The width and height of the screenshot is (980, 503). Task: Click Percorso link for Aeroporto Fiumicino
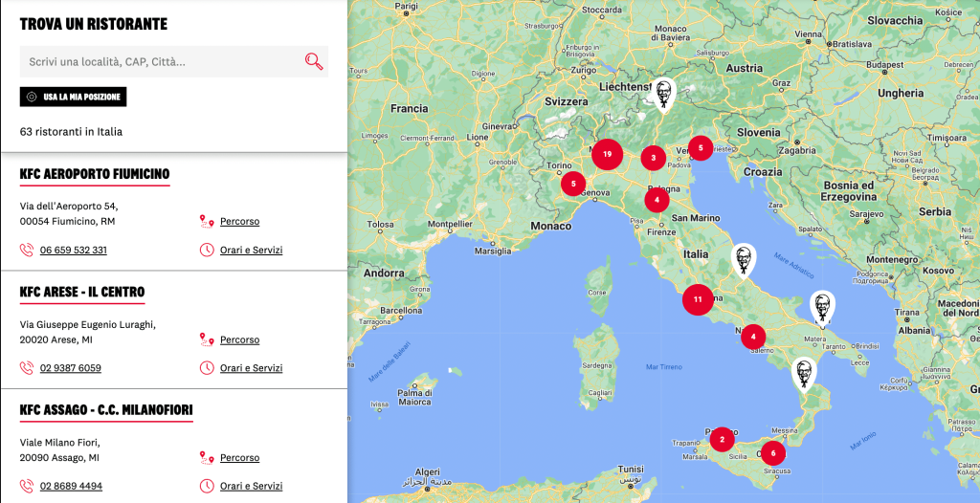239,221
